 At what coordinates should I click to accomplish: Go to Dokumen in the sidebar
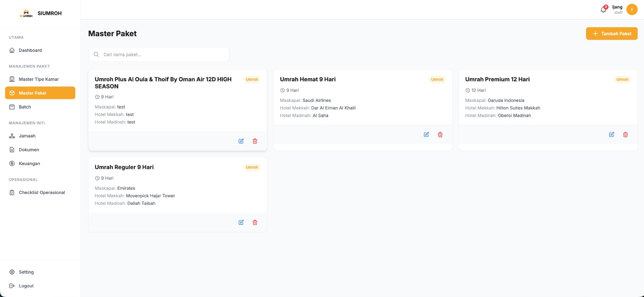click(x=40, y=150)
